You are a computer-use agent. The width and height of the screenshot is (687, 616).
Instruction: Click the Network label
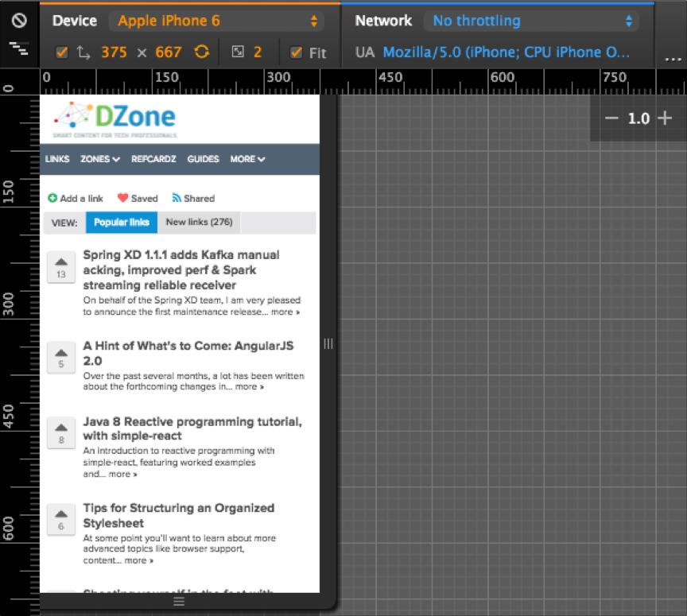point(383,21)
